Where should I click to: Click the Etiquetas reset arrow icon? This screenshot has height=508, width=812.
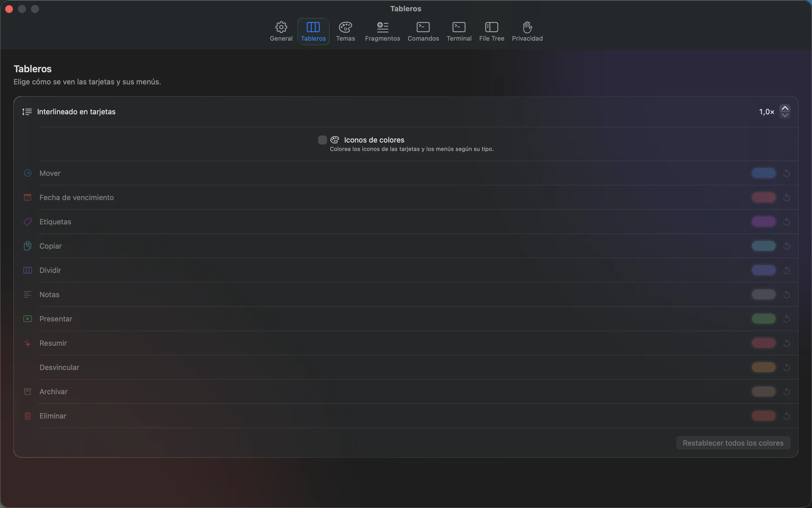point(787,222)
